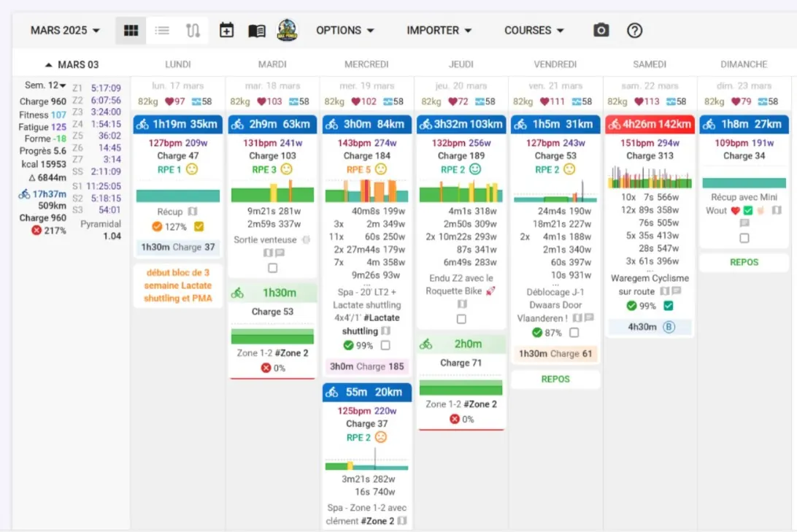Select the LUNDI column header
Screen dimensions: 797x532
(178, 64)
